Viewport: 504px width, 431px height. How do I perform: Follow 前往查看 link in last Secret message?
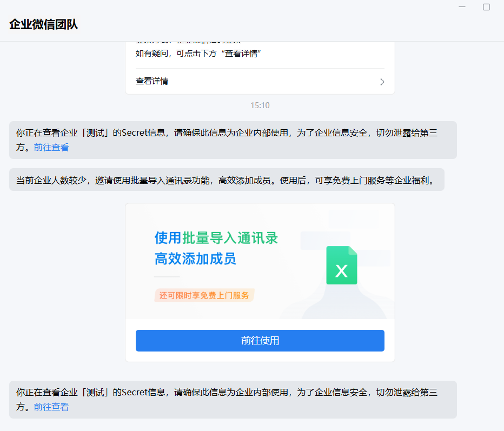[x=51, y=407]
